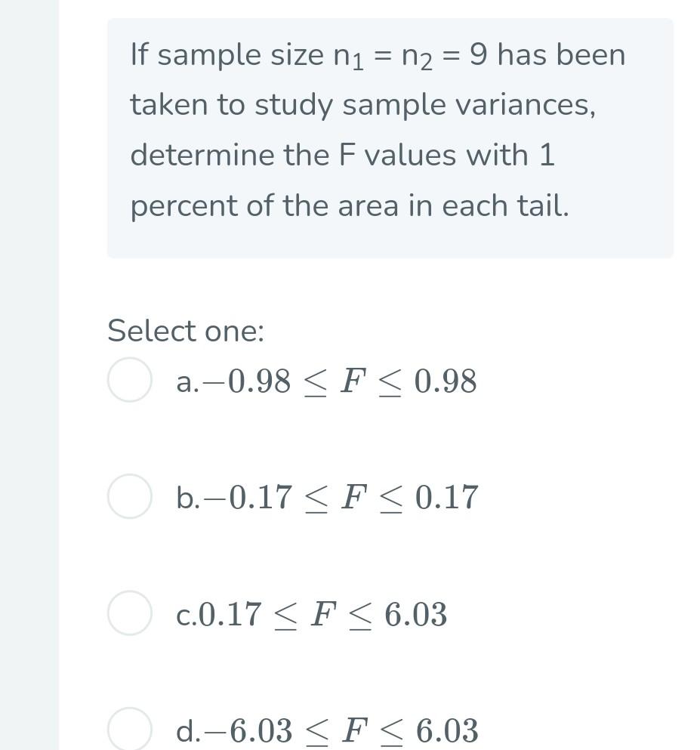This screenshot has height=750, width=700.
Task: Click the "c." option letter
Action: tap(186, 616)
